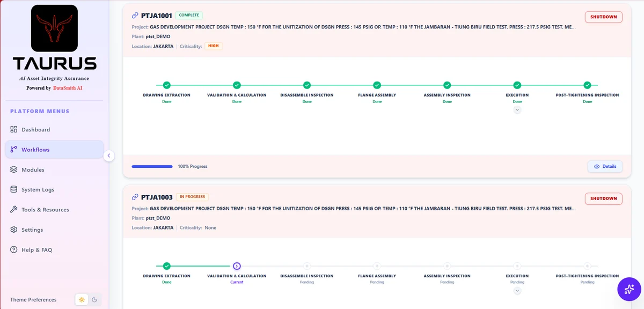
Task: Click PTJA1001 Flange Assembly checkmark
Action: (x=377, y=85)
